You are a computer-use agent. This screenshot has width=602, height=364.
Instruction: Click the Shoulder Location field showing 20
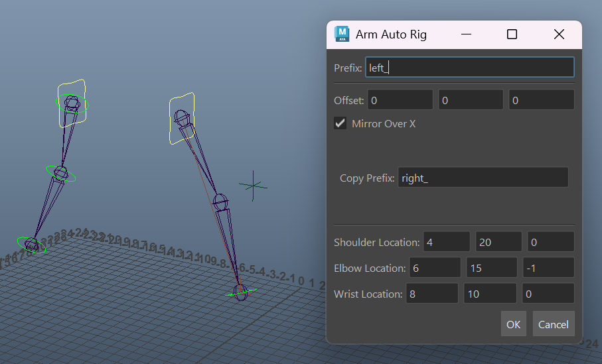point(498,241)
